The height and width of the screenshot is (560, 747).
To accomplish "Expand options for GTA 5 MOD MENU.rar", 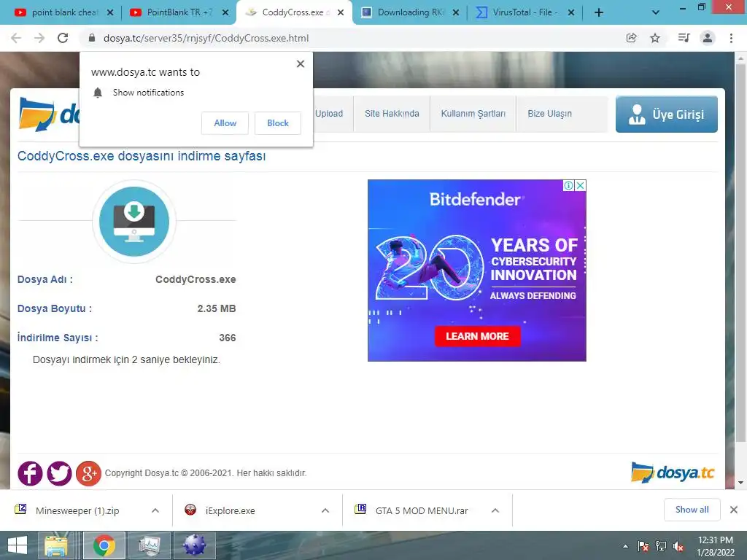I will 495,510.
